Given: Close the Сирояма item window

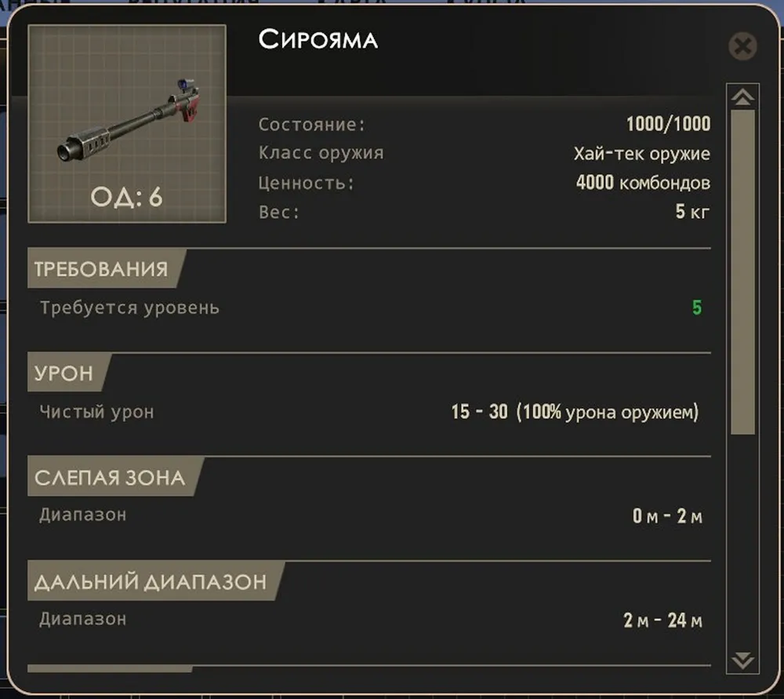Looking at the screenshot, I should [742, 47].
